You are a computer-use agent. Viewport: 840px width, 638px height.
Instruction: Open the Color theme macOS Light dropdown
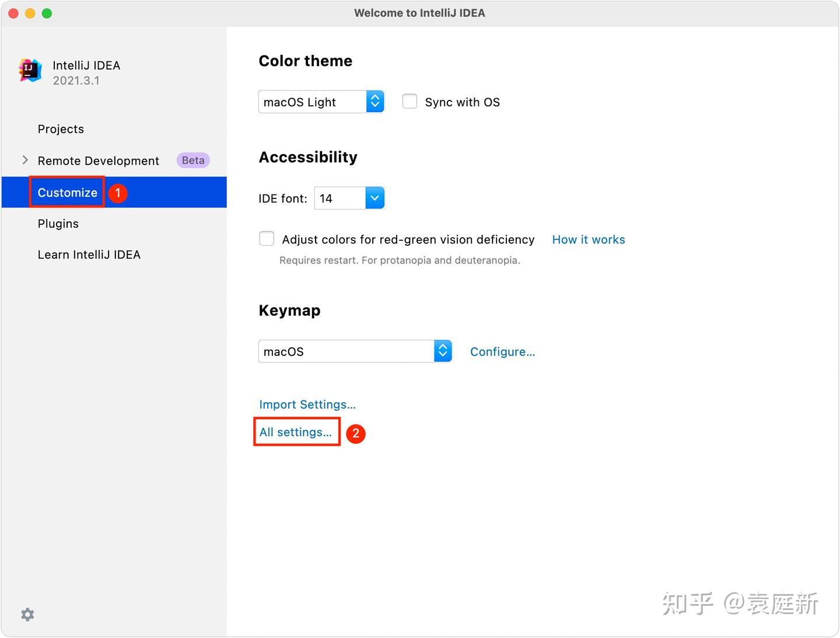click(321, 102)
